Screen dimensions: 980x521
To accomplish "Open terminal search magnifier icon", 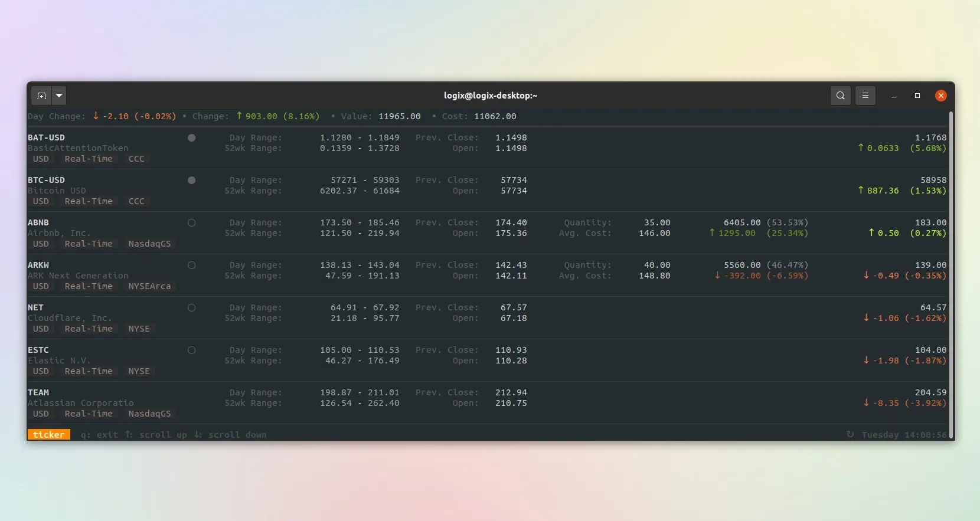I will pos(841,96).
